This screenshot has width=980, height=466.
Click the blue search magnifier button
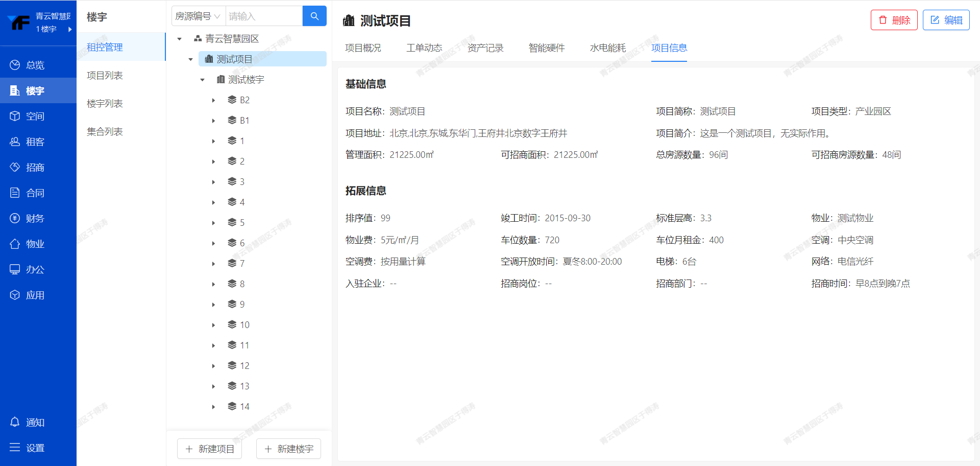point(314,16)
